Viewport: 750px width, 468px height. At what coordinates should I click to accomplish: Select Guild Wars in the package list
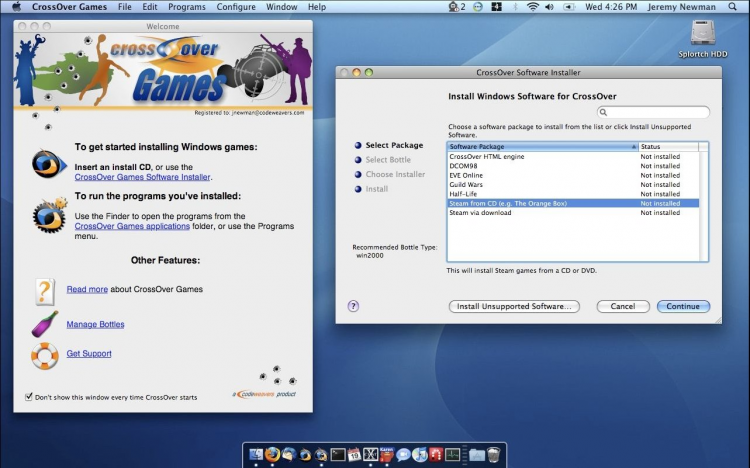pos(467,184)
